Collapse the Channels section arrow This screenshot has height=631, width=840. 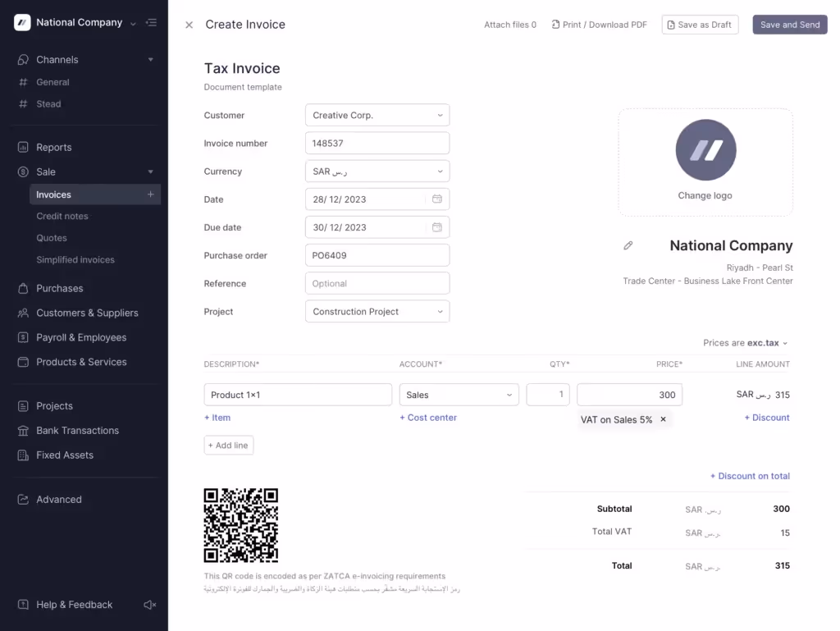coord(151,59)
